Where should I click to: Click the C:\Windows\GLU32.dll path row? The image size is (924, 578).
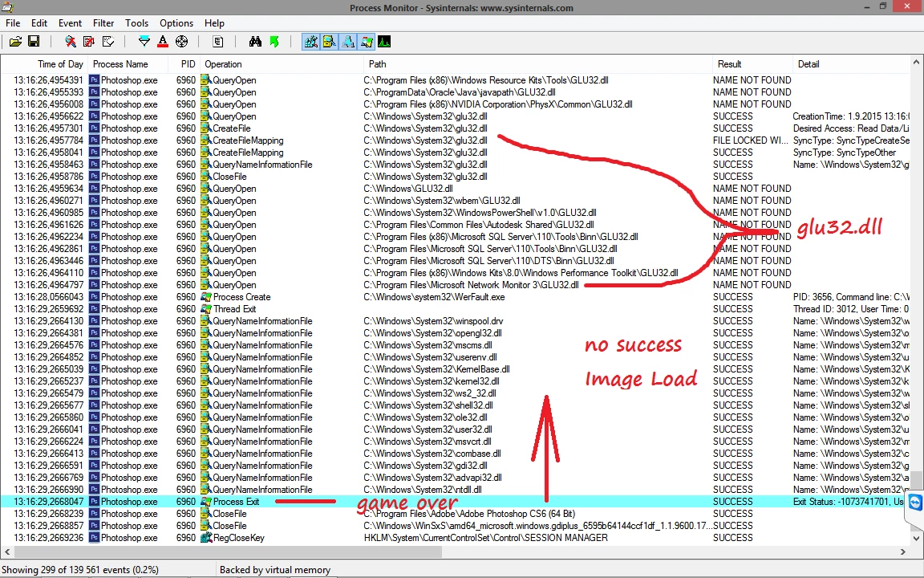(408, 188)
